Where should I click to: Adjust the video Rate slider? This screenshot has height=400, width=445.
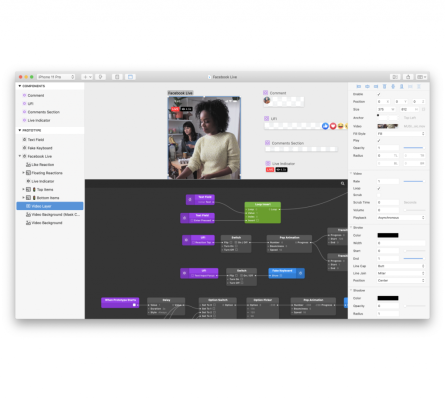(414, 181)
